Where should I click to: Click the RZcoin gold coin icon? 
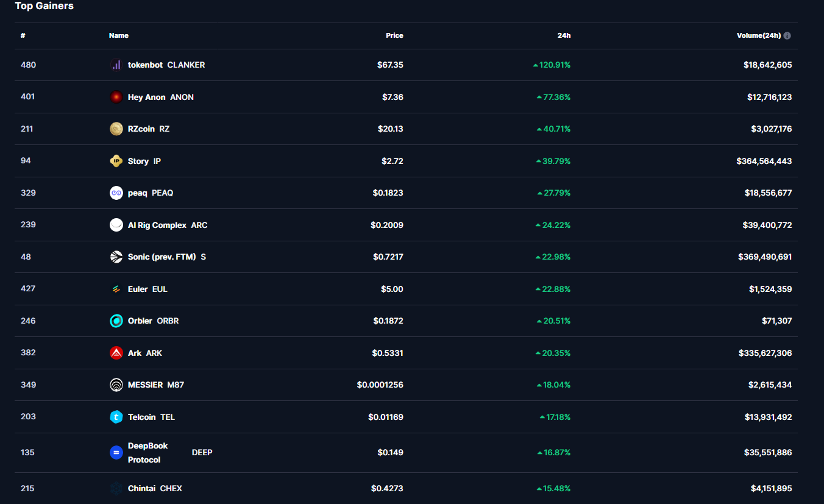point(116,129)
